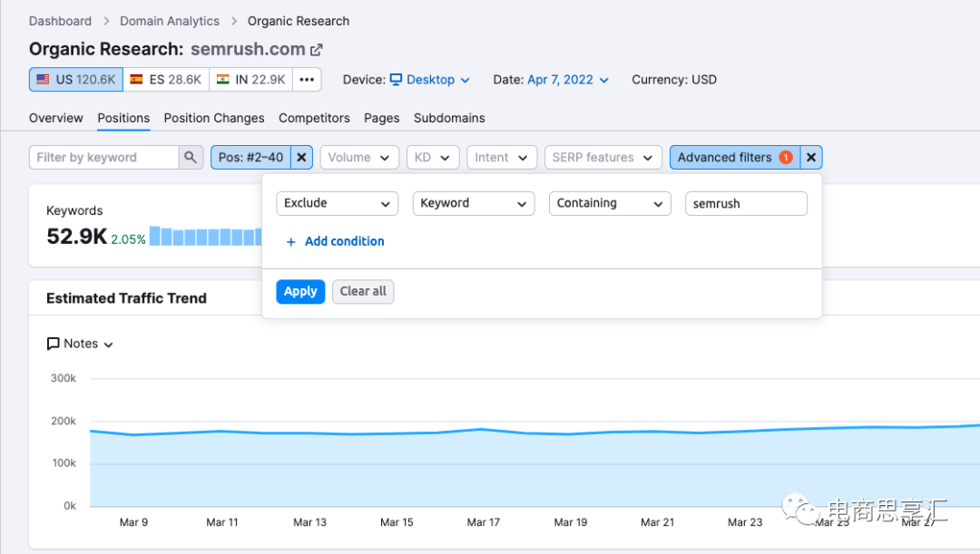Switch to the Subdomains tab

449,118
